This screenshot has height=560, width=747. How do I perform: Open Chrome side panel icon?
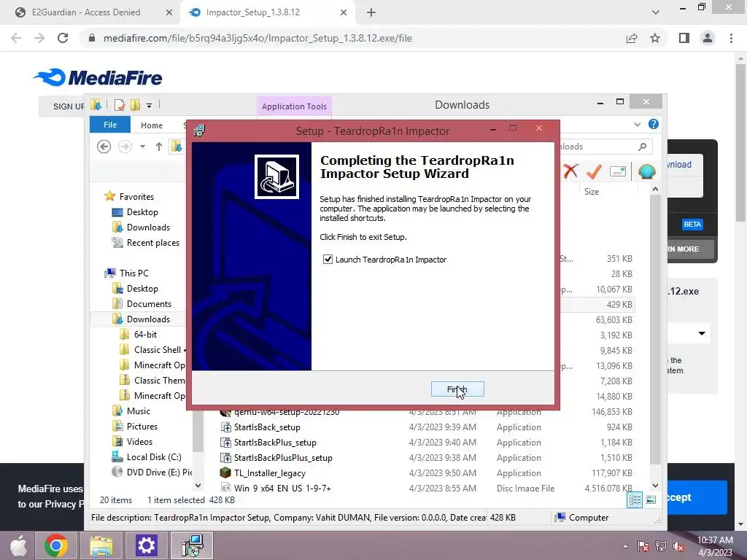pyautogui.click(x=684, y=38)
